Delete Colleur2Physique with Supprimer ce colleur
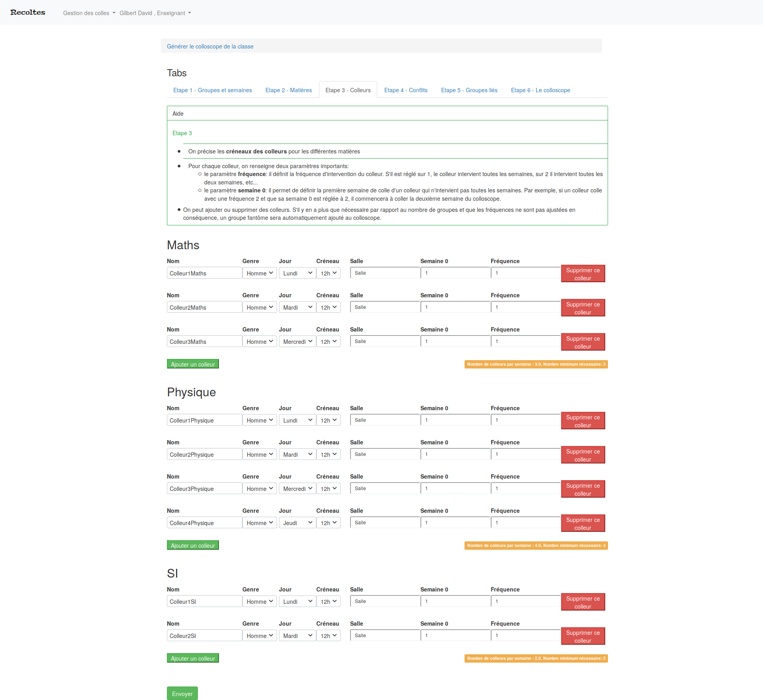 [583, 455]
